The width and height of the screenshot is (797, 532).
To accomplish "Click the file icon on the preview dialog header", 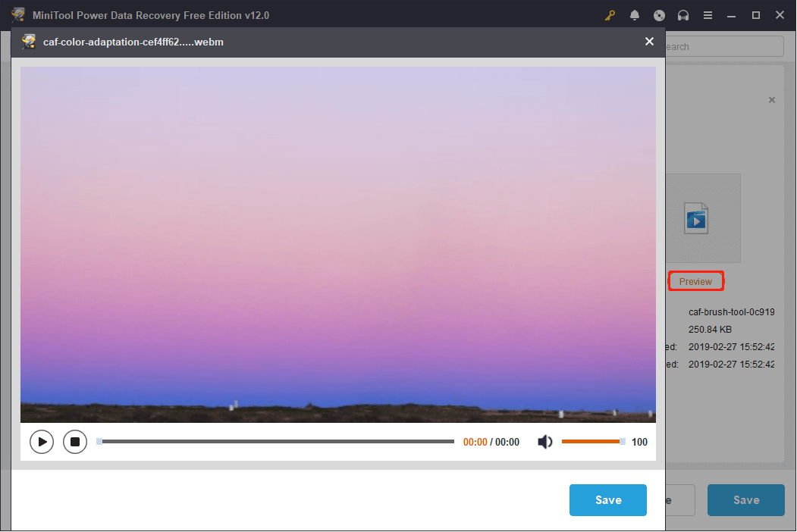I will [x=28, y=42].
